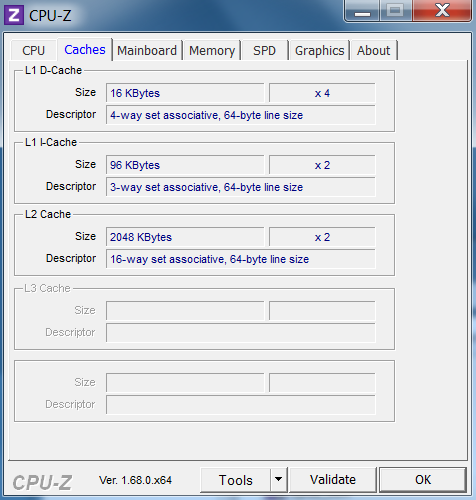
Task: Go to the Memory tab
Action: tap(212, 51)
